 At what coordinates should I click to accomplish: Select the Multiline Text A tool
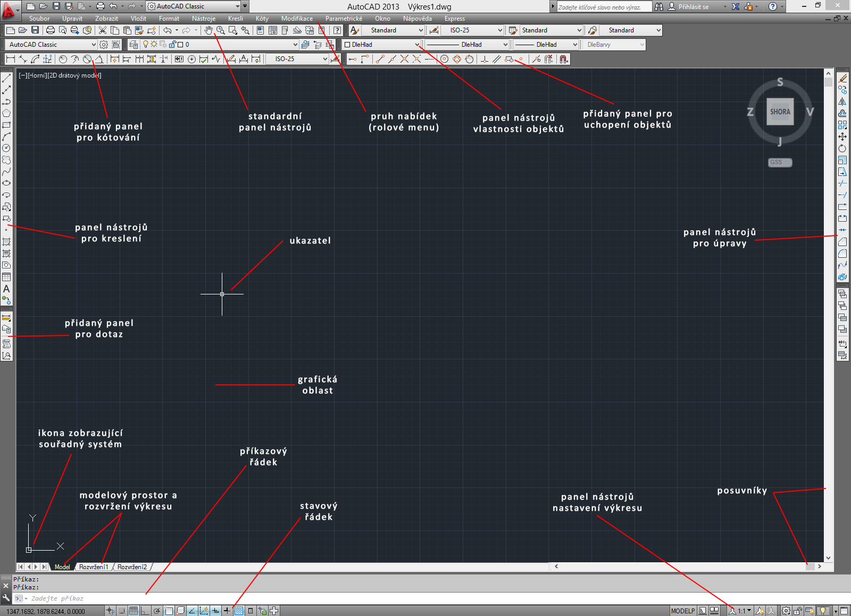tap(6, 289)
